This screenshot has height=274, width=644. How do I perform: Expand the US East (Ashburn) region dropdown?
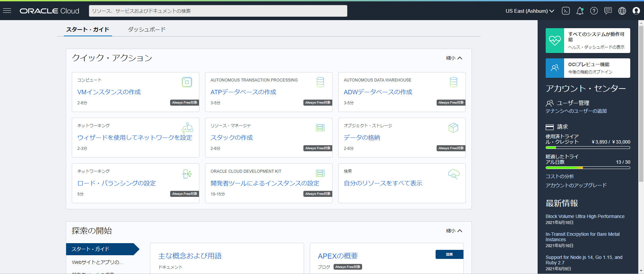(530, 11)
